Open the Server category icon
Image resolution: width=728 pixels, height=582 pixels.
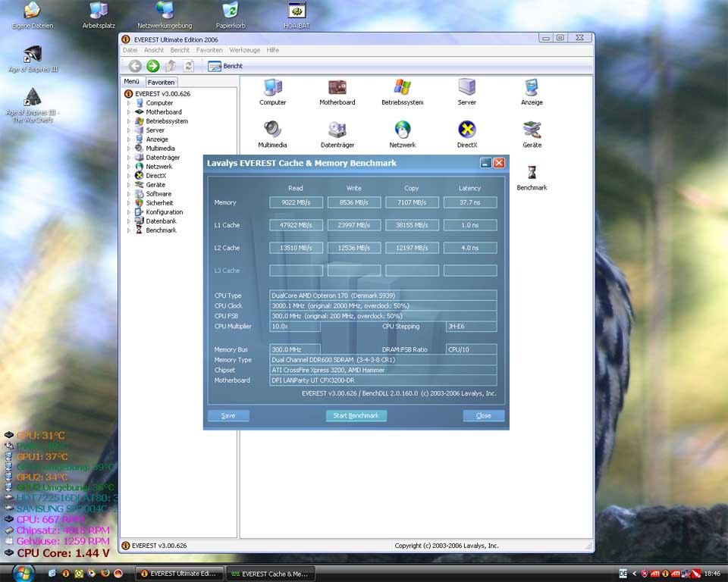(x=466, y=92)
